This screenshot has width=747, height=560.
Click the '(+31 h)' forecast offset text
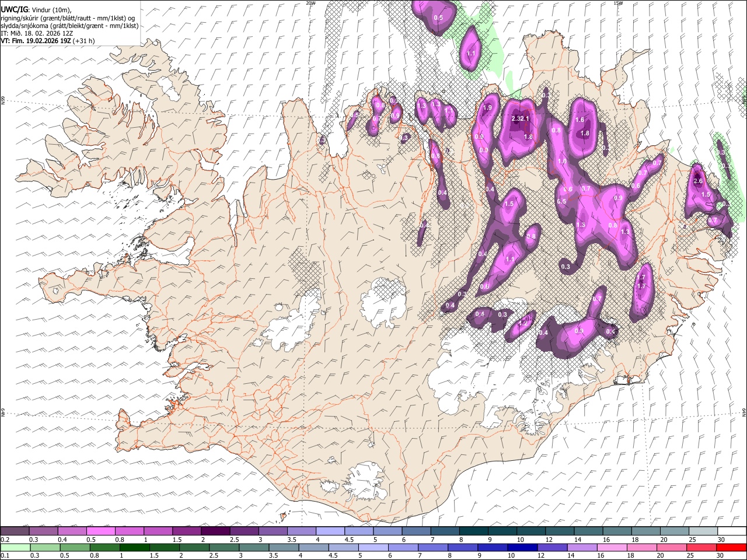point(84,41)
